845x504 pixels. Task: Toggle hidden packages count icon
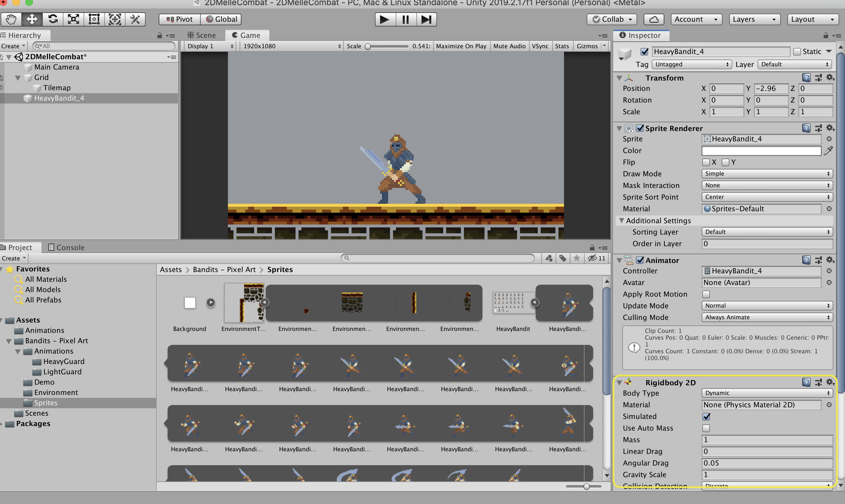click(597, 258)
